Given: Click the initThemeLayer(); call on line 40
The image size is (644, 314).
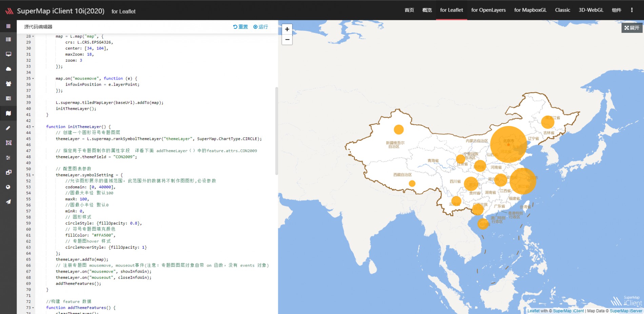Looking at the screenshot, I should [76, 109].
